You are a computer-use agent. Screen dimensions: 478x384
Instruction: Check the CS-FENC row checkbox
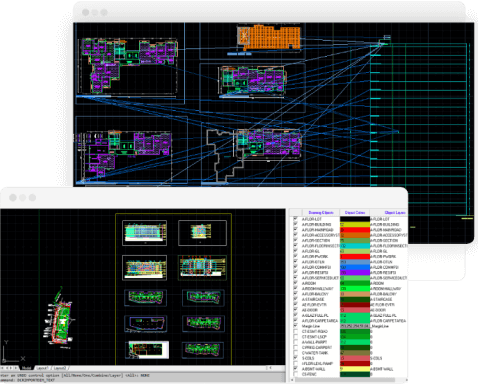(x=295, y=374)
